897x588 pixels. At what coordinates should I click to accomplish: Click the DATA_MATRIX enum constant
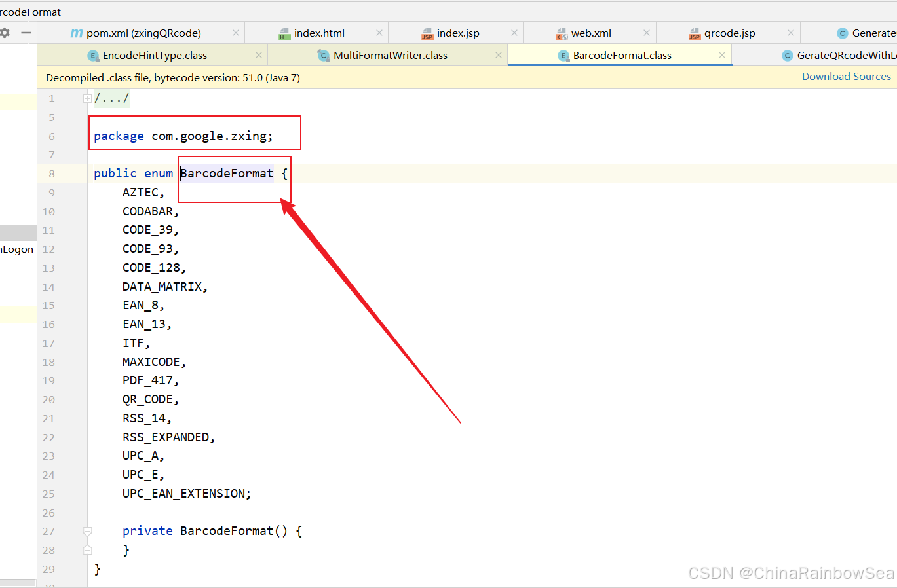pos(162,287)
